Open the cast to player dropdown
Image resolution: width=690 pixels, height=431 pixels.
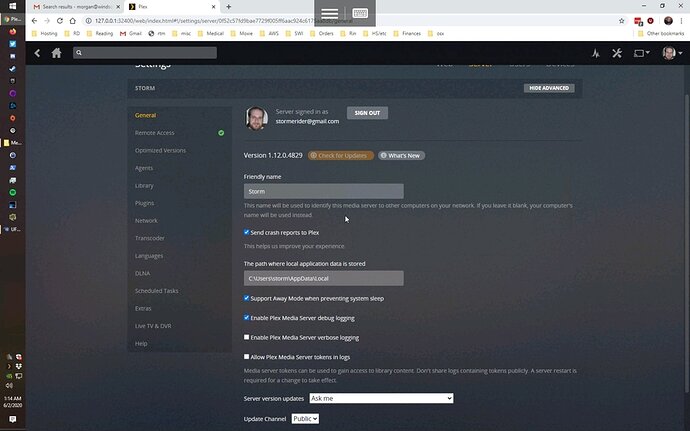(641, 53)
